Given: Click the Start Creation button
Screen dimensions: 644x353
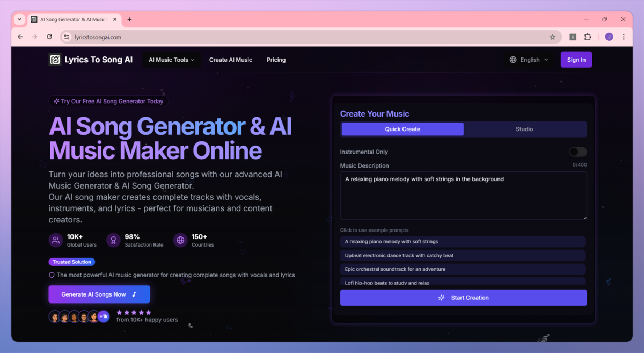Looking at the screenshot, I should click(463, 298).
